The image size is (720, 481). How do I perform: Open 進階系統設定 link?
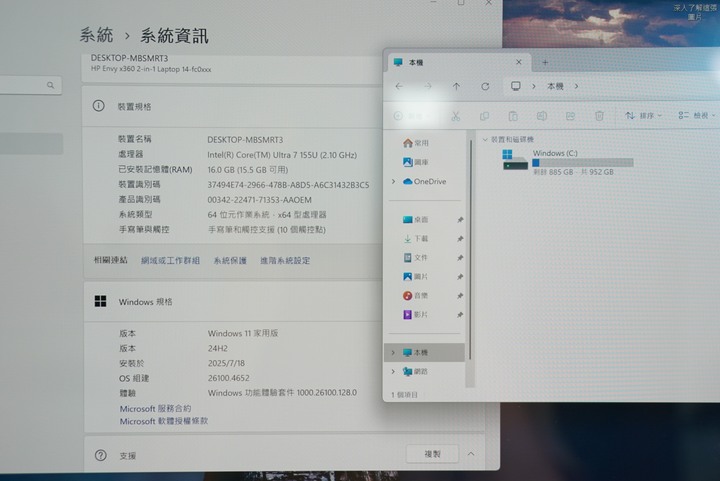point(285,261)
